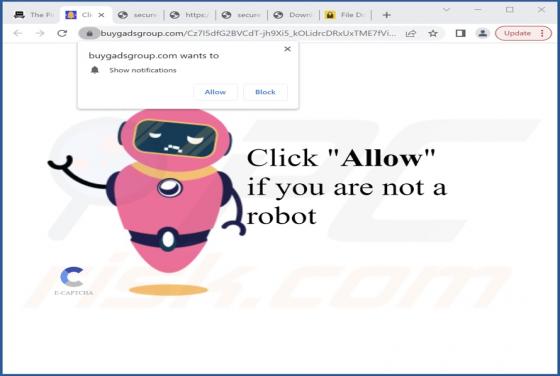Minimize the browser window
This screenshot has height=376, width=560.
(x=478, y=10)
